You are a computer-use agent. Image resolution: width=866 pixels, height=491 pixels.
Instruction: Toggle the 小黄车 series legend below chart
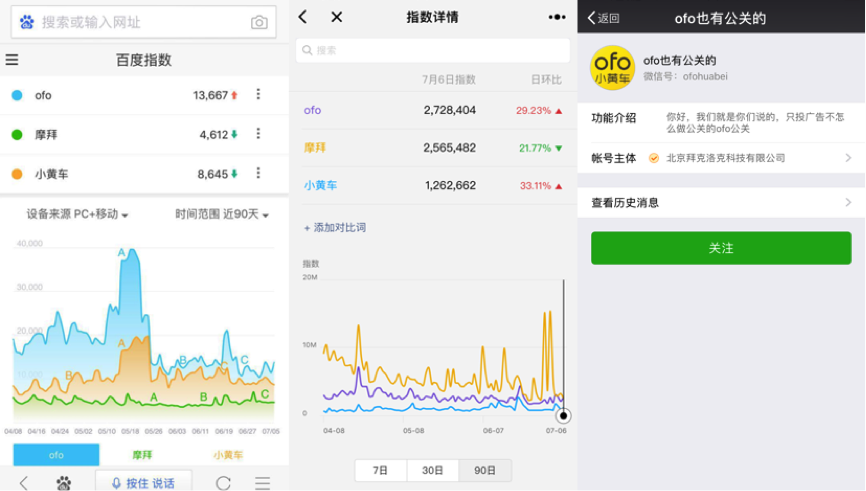[x=228, y=455]
